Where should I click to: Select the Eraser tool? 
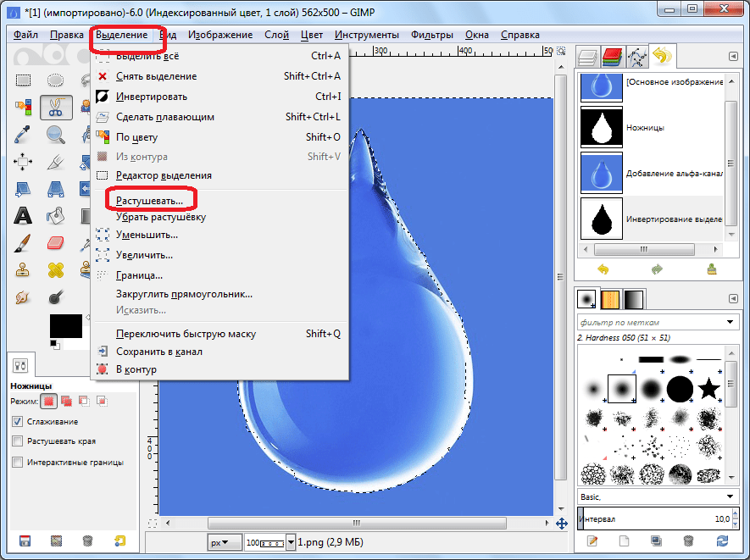(55, 243)
